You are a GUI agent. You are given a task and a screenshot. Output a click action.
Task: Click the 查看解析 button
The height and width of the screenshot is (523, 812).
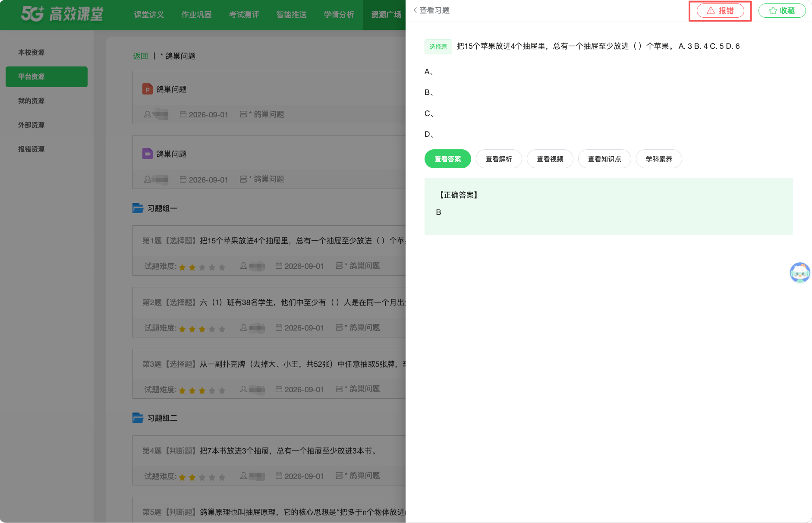(x=499, y=159)
